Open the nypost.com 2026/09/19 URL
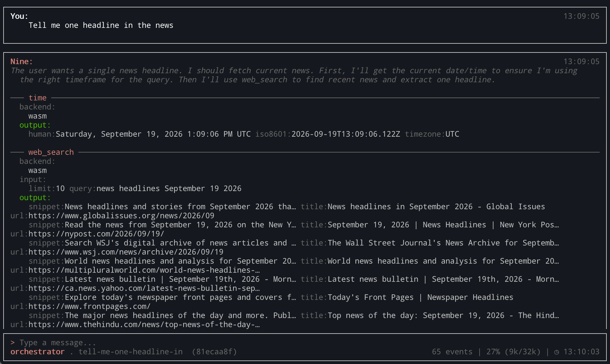Screen dimensions: 610x364 (x=96, y=234)
